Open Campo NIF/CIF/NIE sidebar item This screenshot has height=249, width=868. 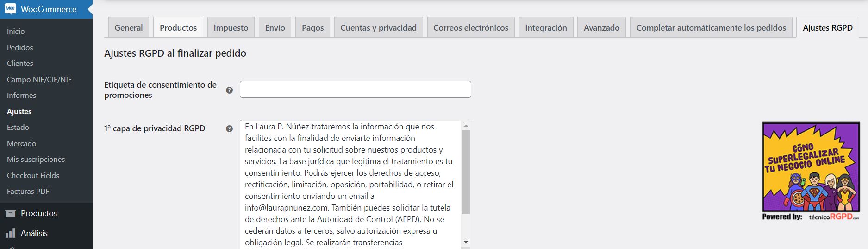point(39,79)
